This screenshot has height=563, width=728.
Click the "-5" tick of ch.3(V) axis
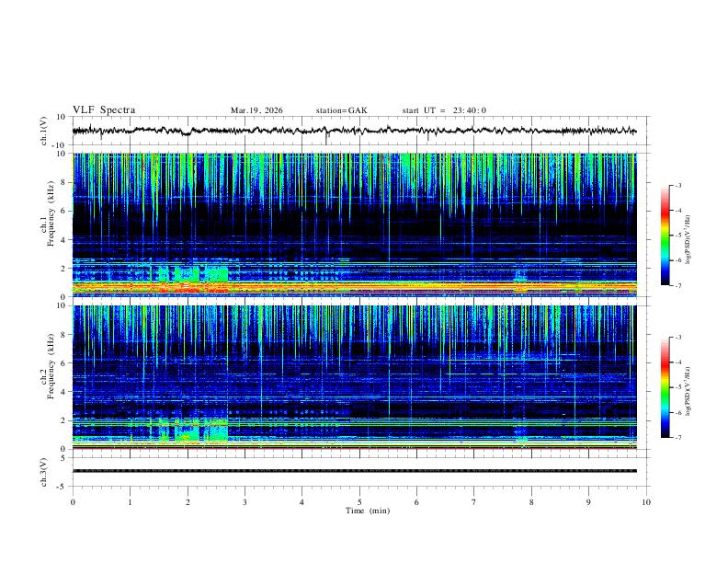pyautogui.click(x=63, y=487)
